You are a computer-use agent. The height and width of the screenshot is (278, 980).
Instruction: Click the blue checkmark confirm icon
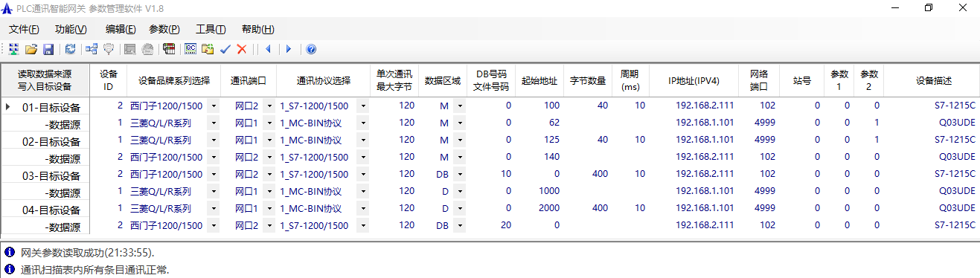pyautogui.click(x=225, y=49)
